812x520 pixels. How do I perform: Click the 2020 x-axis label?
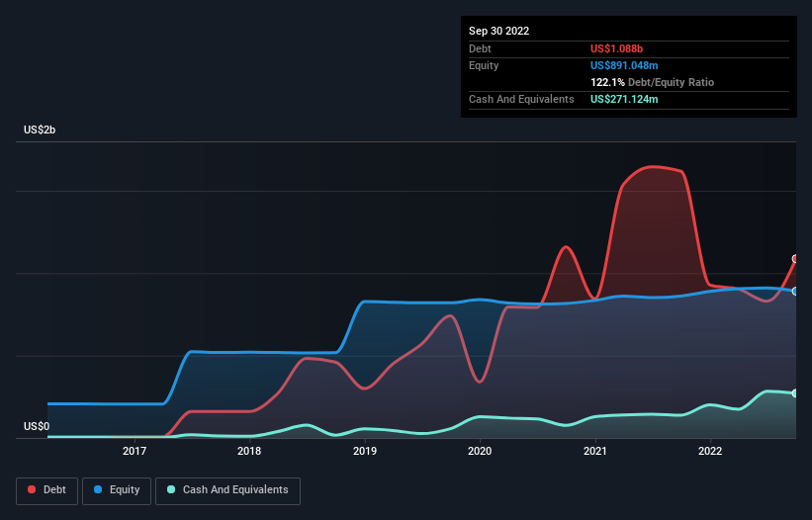pos(480,451)
